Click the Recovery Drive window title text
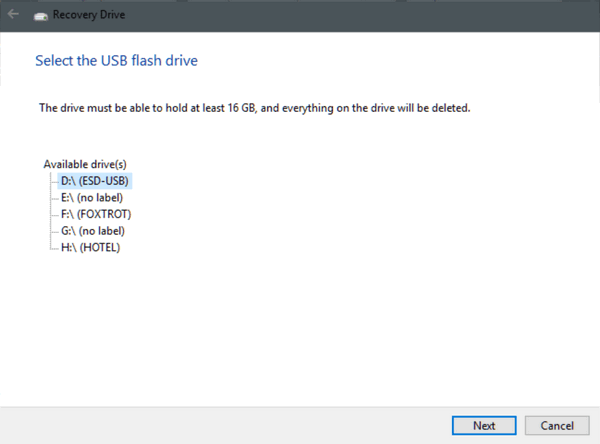 [89, 15]
